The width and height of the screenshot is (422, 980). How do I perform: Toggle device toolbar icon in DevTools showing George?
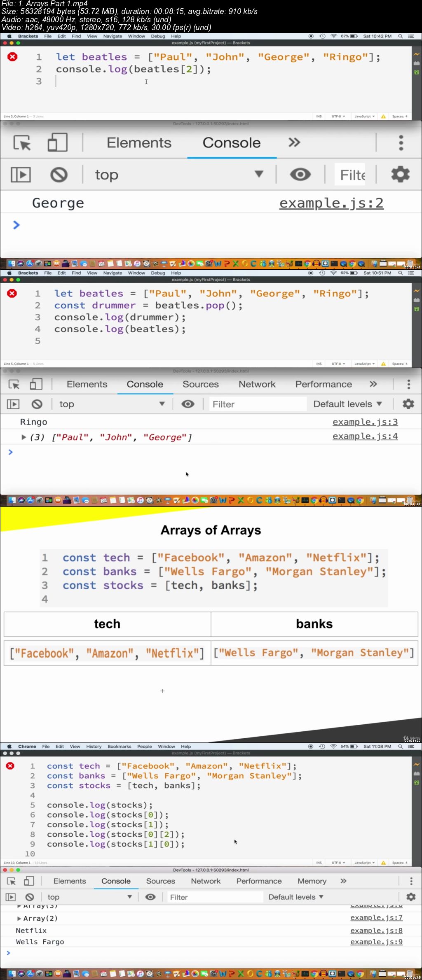click(58, 142)
